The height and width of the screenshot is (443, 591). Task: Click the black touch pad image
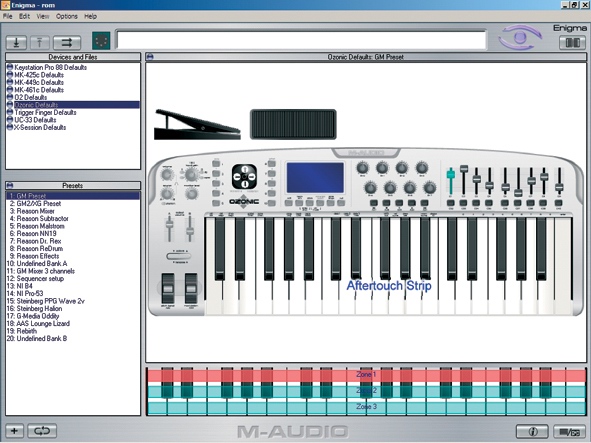[293, 124]
